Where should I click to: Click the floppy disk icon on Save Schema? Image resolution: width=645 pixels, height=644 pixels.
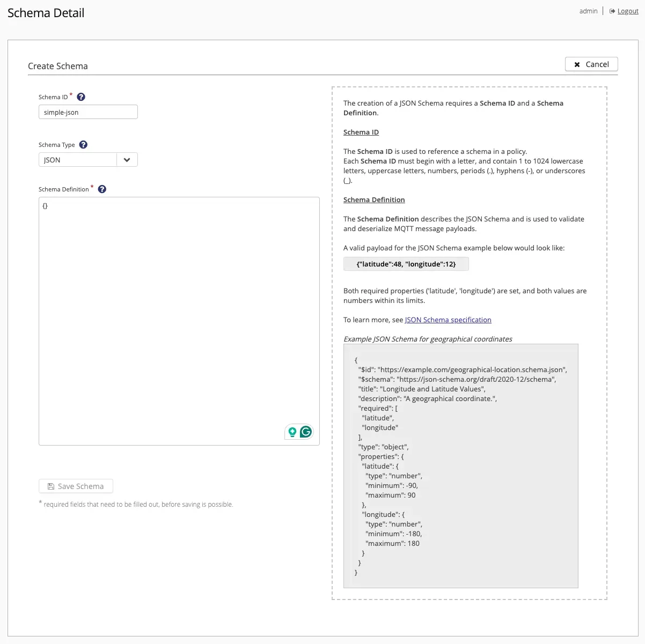[51, 486]
